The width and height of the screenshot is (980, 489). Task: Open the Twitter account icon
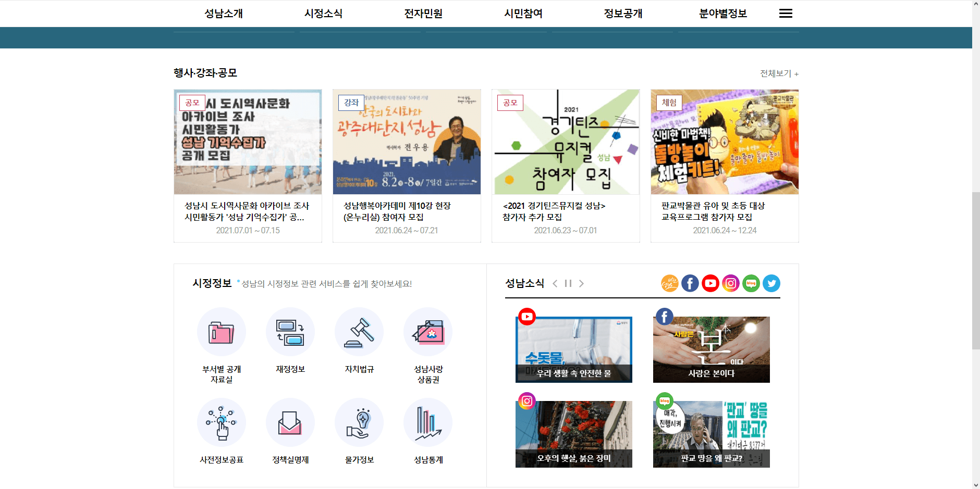[x=771, y=283]
